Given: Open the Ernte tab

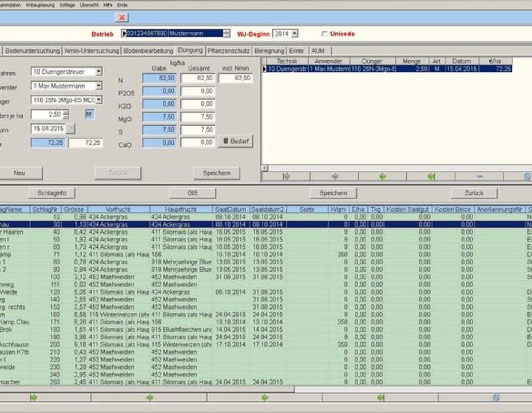Looking at the screenshot, I should click(x=297, y=51).
